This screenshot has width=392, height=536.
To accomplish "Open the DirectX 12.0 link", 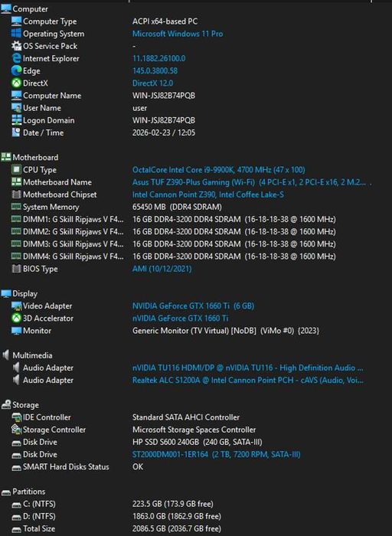I will pyautogui.click(x=152, y=83).
